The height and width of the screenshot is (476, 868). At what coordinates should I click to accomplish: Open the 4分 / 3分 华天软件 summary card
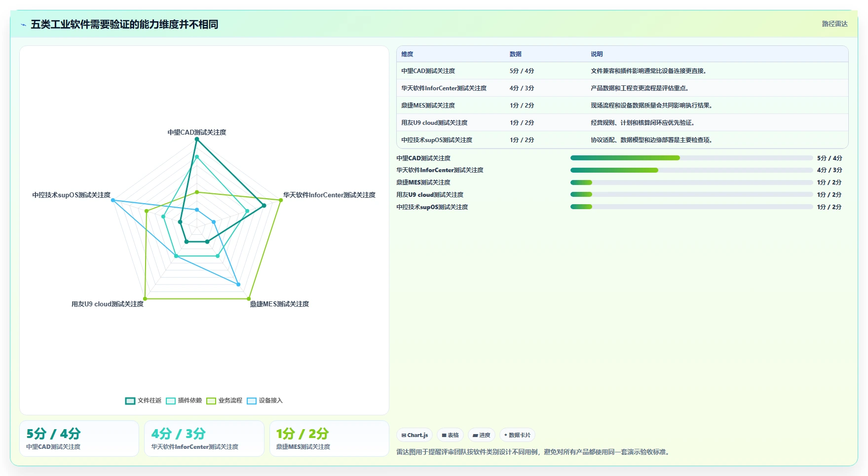point(204,439)
